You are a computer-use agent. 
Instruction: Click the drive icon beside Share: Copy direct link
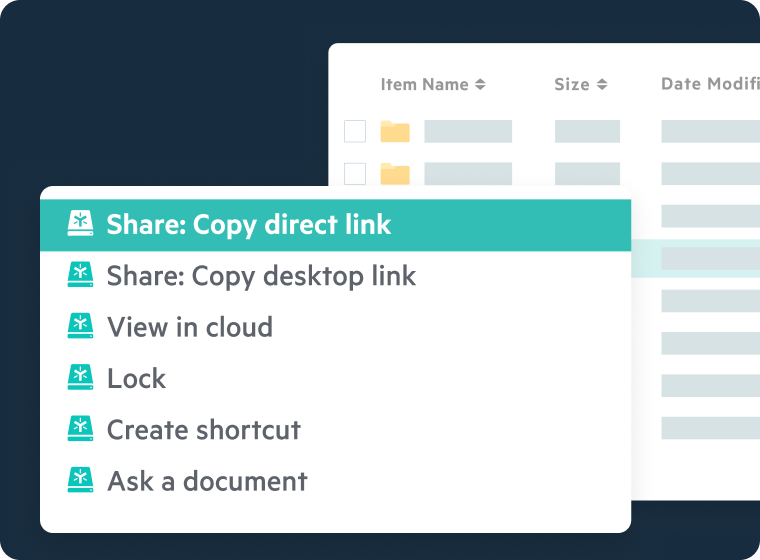tap(80, 224)
